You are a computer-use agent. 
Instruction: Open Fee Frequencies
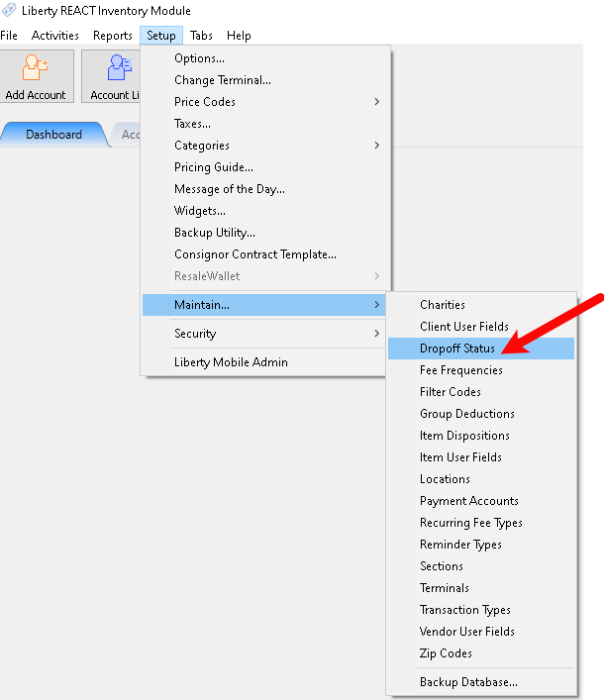481,370
